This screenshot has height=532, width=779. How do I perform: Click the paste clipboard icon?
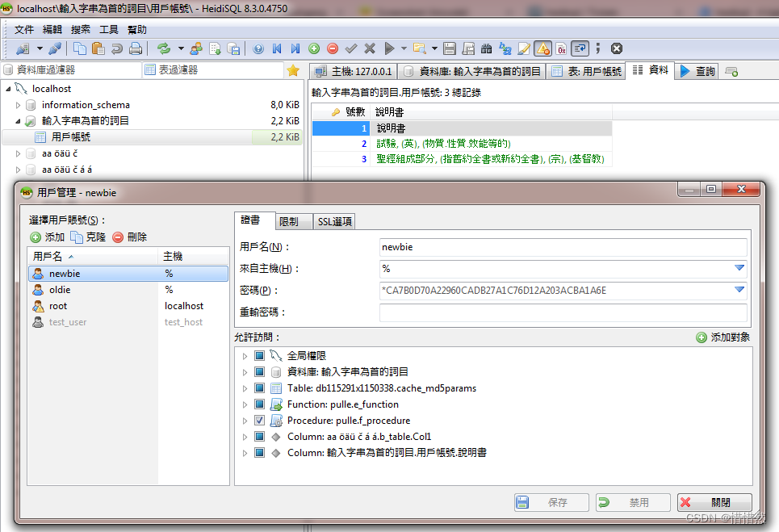[x=98, y=48]
